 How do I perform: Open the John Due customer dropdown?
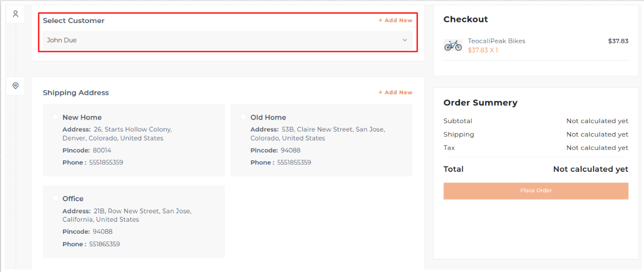pos(227,40)
